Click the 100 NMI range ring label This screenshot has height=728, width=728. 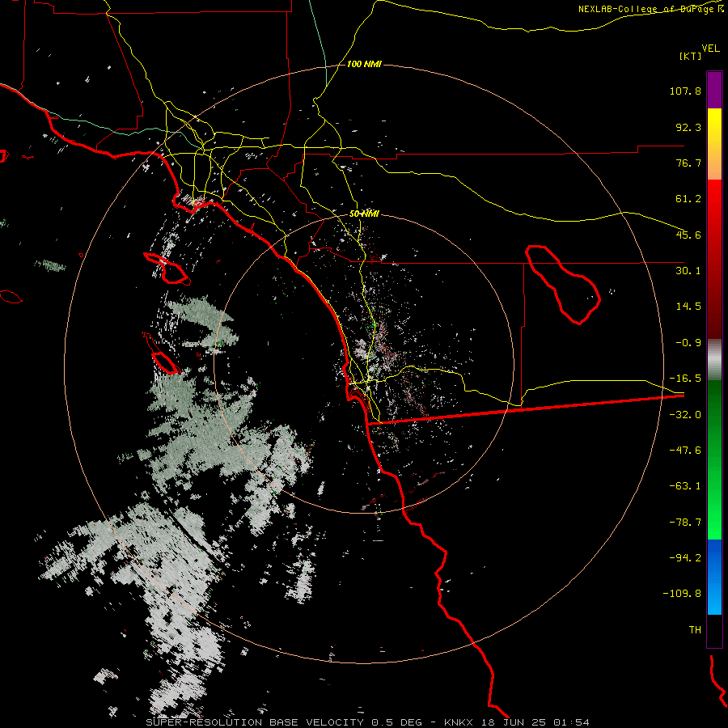pos(364,64)
